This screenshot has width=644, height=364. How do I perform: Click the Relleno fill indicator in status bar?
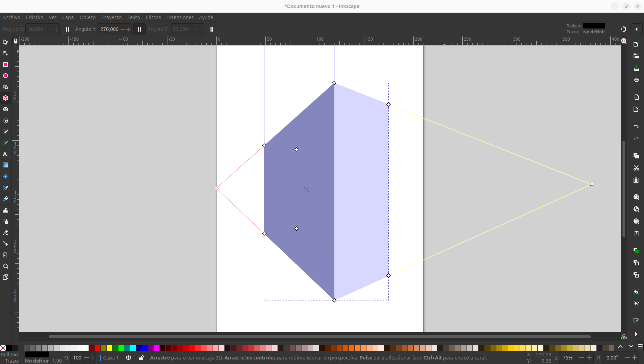pos(37,355)
